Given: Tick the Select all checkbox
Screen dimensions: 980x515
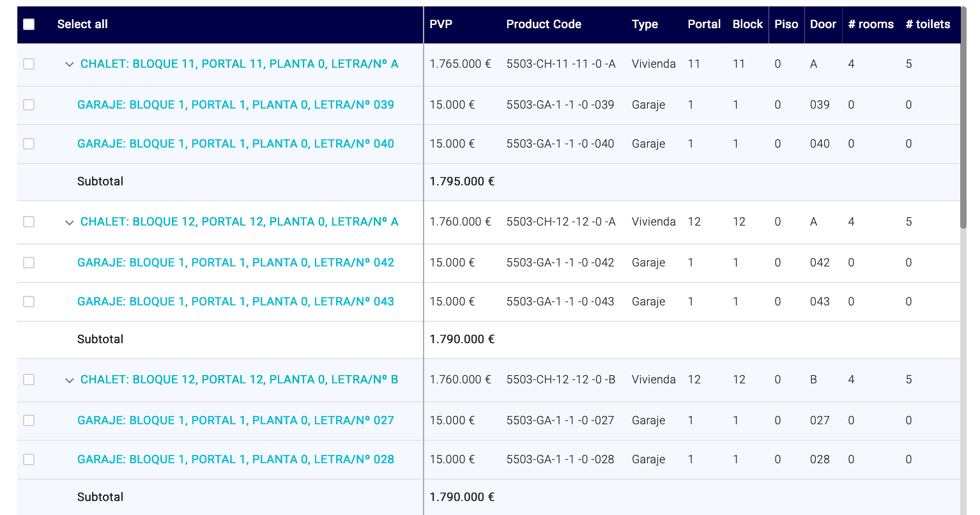Looking at the screenshot, I should 29,24.
